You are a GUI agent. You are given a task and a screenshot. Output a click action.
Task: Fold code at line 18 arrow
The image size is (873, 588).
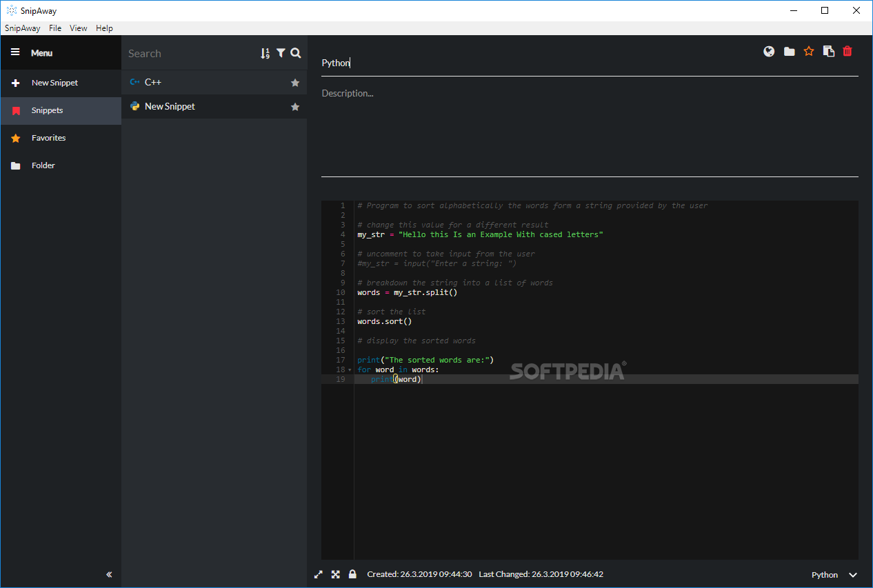(x=350, y=370)
